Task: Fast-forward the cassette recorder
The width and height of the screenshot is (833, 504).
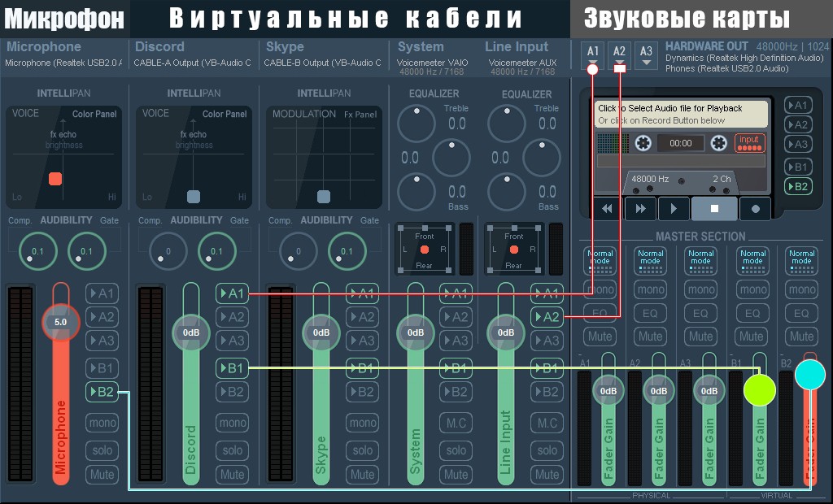Action: point(640,209)
